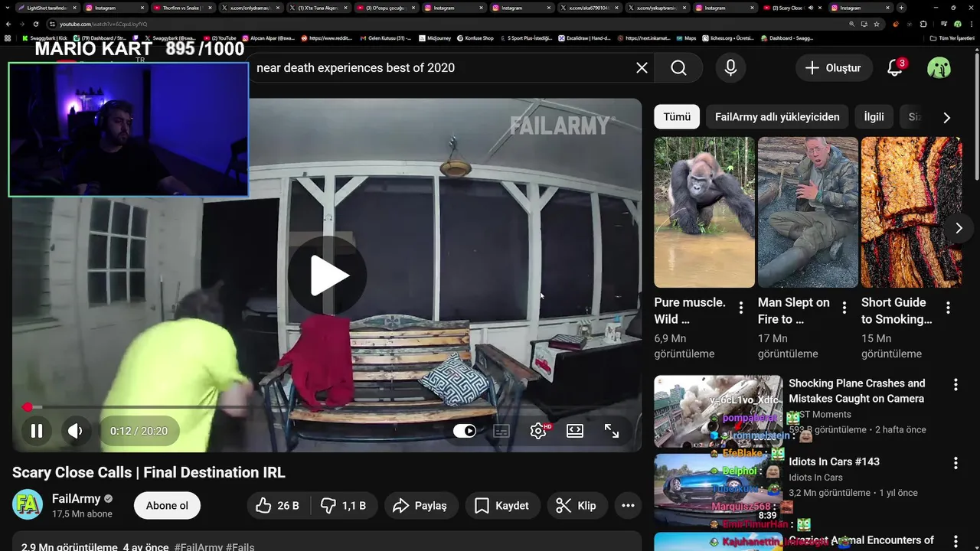Click the #FailArmy hashtag
This screenshot has width=980, height=551.
[198, 547]
